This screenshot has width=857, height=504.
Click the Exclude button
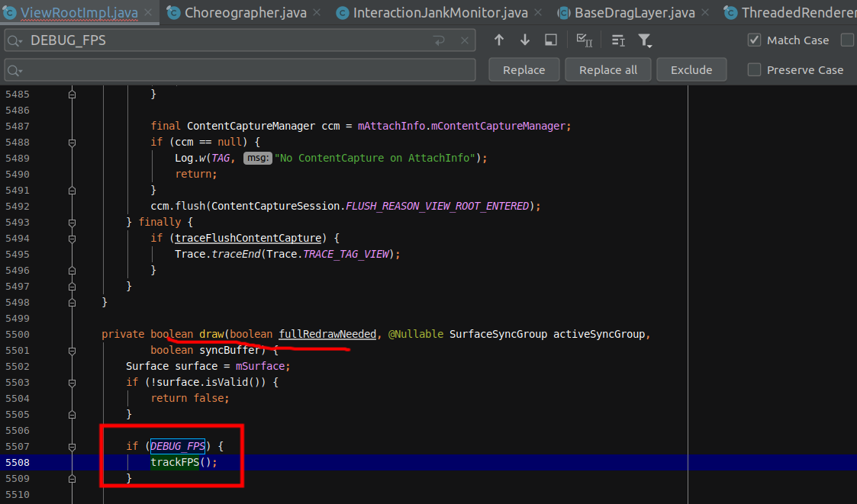tap(691, 70)
